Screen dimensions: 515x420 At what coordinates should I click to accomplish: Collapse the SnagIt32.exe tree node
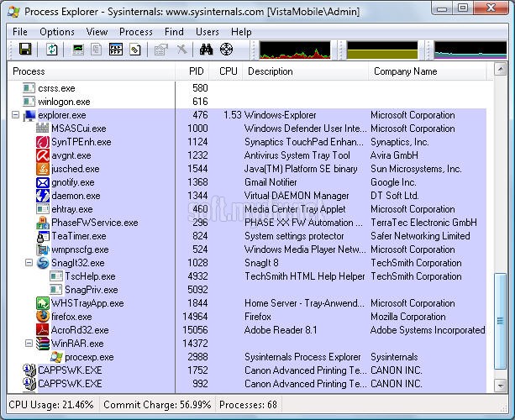(x=29, y=263)
